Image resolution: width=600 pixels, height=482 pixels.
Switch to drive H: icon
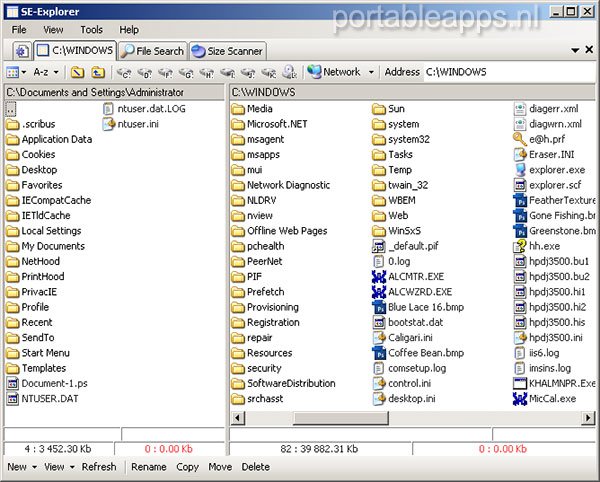click(x=207, y=72)
